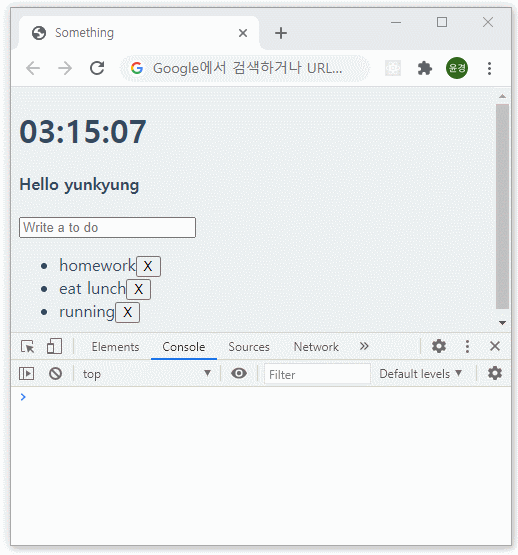Switch to the Console tab
This screenshot has height=555, width=518.
(x=183, y=347)
